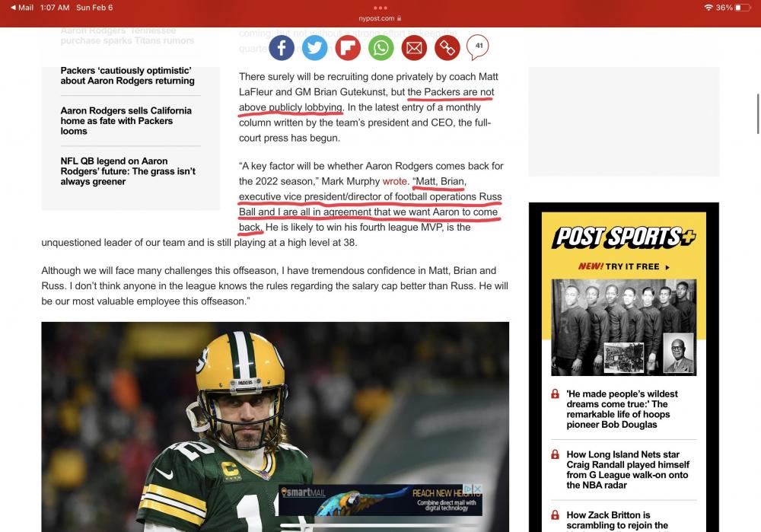Click the Flipboard share icon
The width and height of the screenshot is (761, 532).
click(348, 49)
